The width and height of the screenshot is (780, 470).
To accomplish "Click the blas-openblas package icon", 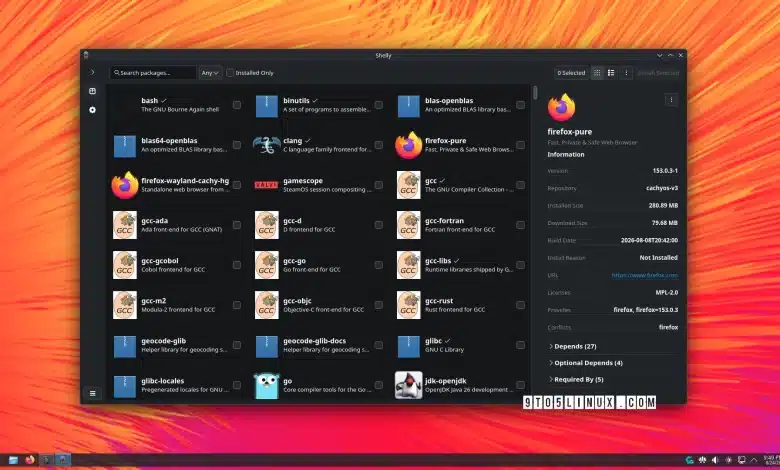I will [x=408, y=106].
